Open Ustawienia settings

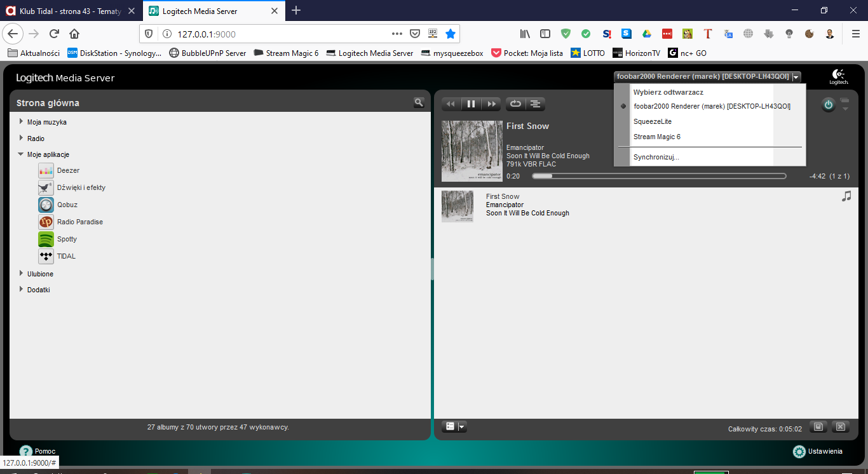point(818,451)
